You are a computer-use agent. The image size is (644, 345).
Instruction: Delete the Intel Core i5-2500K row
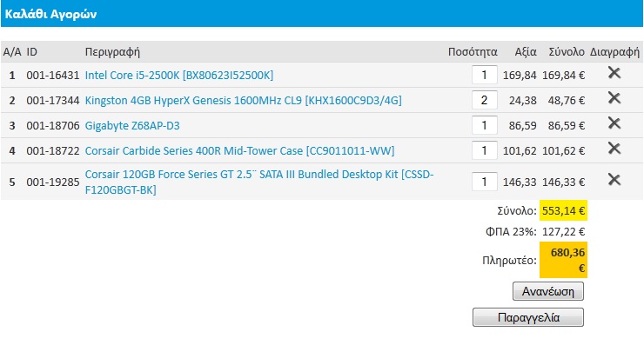coord(614,73)
